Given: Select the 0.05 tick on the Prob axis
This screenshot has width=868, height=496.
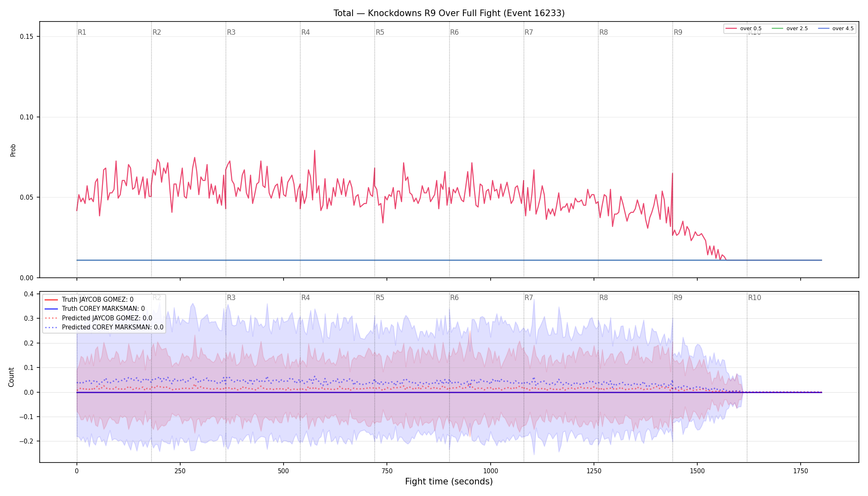Looking at the screenshot, I should [27, 197].
